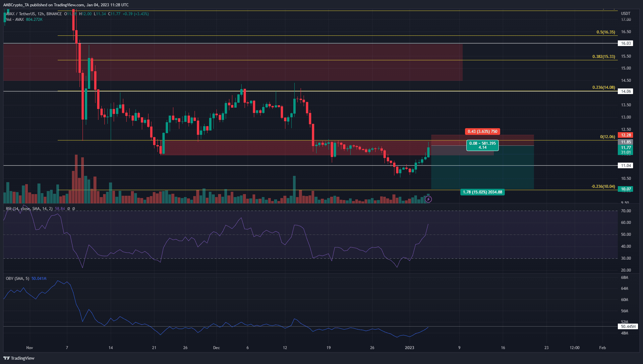Viewport: 643px width, 364px height.
Task: Click the RSI value 58.84 in legend
Action: point(60,209)
